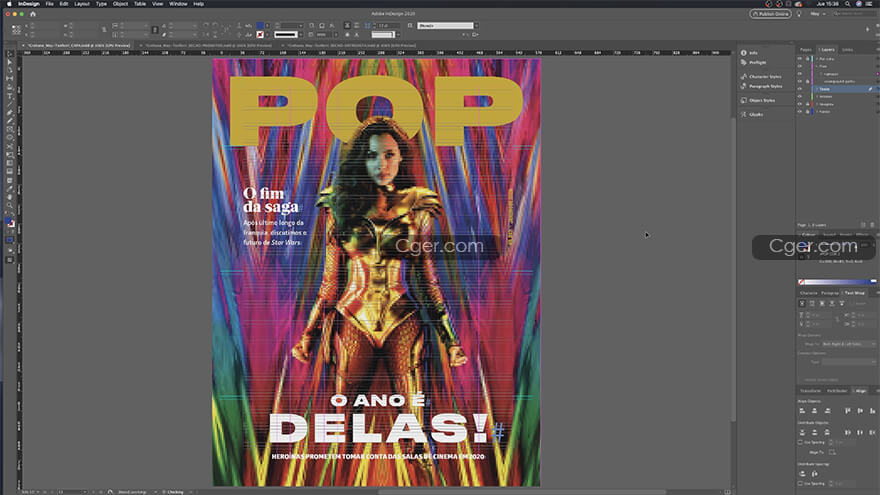Toggle visibility of the red layer
This screenshot has height=495, width=880.
tap(800, 104)
